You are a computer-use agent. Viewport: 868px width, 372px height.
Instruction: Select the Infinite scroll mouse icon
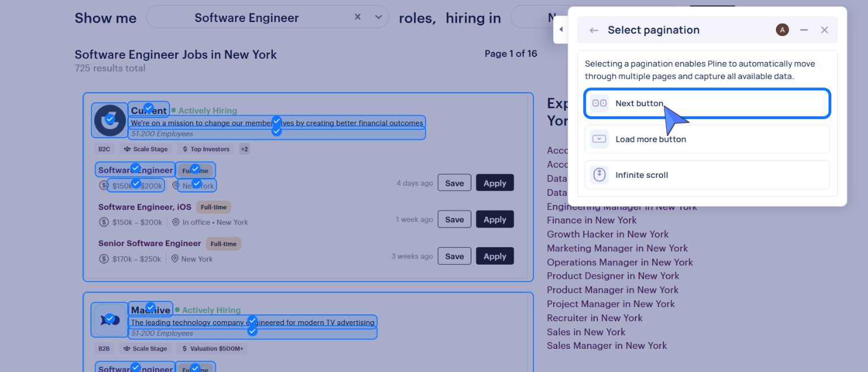(599, 175)
